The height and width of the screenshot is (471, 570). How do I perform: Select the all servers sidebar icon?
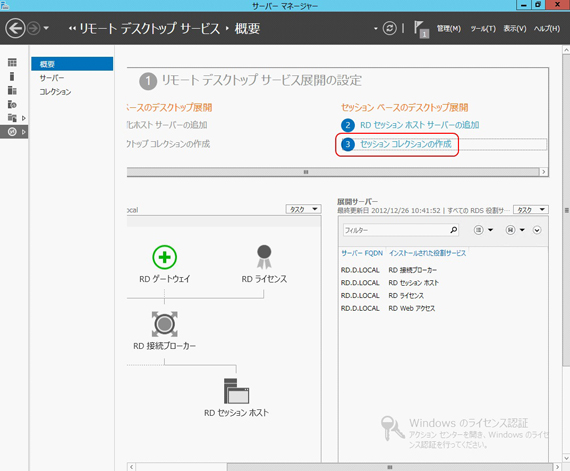click(12, 90)
